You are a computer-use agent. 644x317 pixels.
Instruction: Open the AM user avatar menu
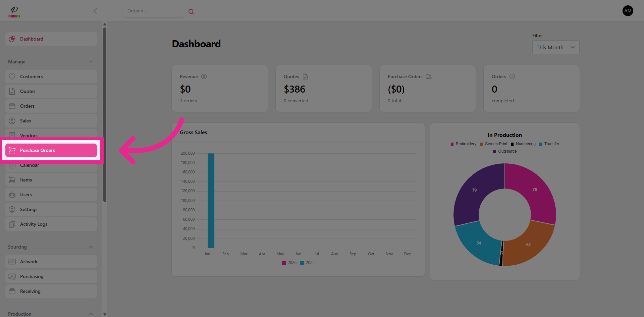(x=628, y=11)
